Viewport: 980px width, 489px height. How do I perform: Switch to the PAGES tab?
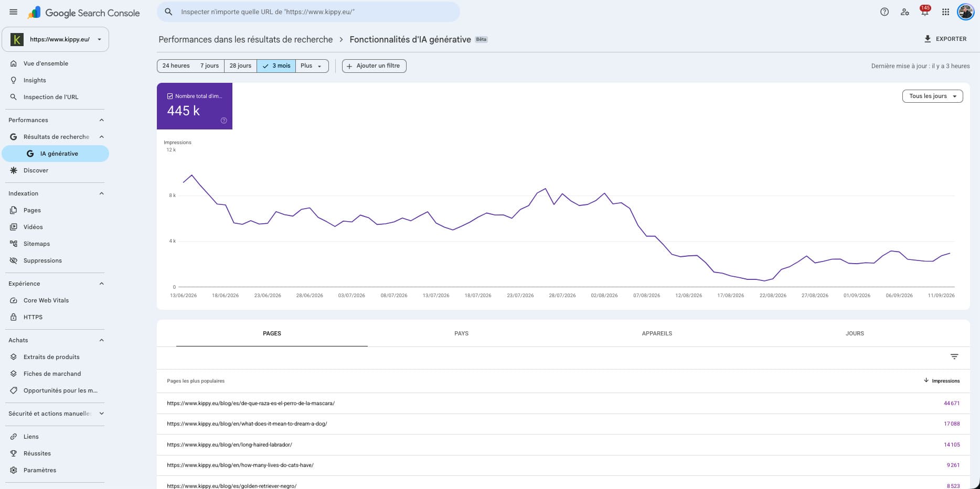coord(272,333)
